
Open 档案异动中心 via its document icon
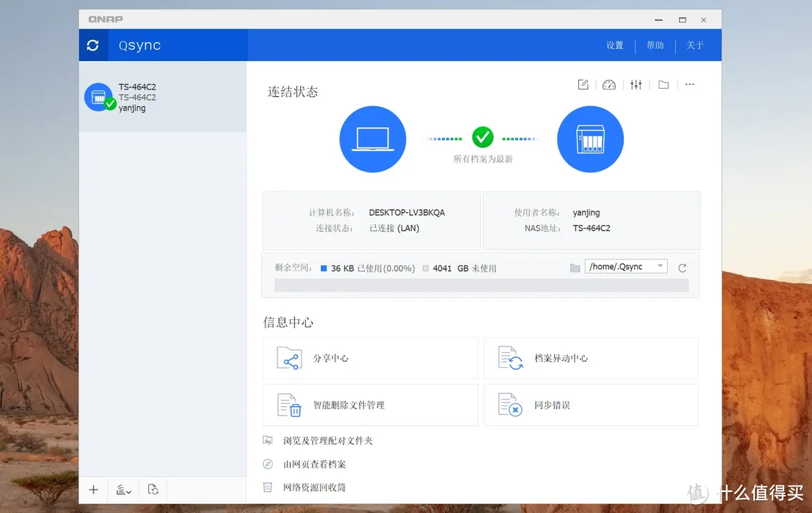[511, 358]
